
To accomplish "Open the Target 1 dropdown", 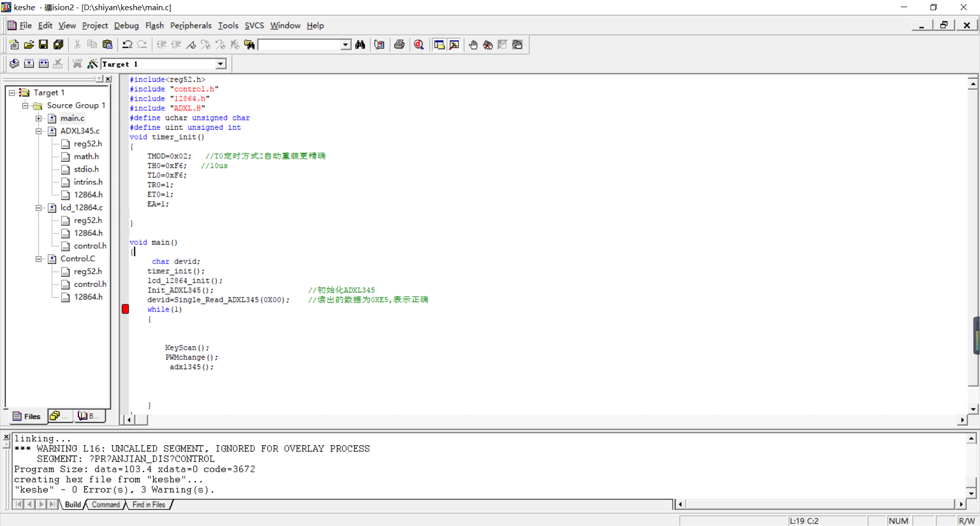I will [220, 64].
